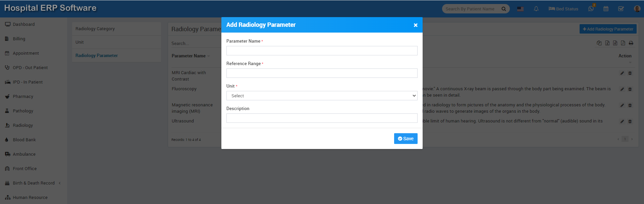Open the Radiology sidebar menu
Image resolution: width=644 pixels, height=204 pixels.
[23, 125]
